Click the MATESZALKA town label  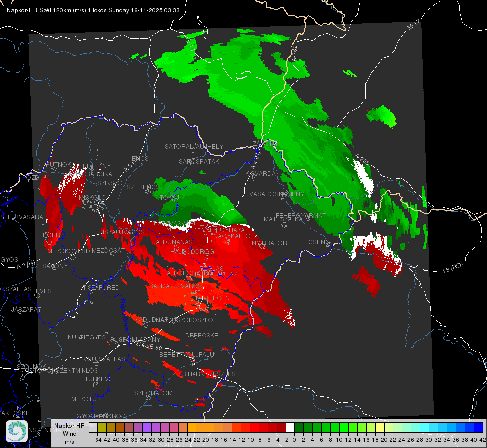click(x=283, y=219)
